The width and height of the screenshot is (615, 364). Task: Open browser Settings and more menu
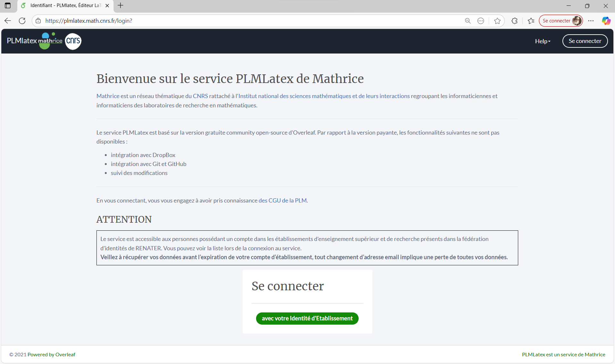click(591, 21)
